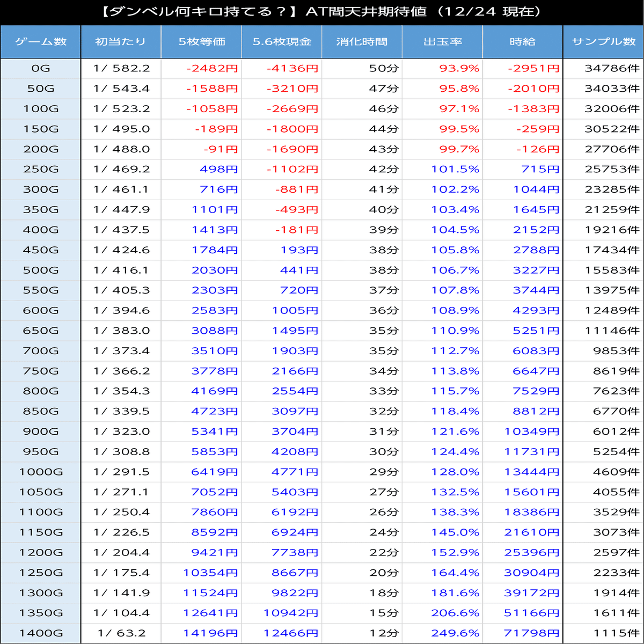Select the 1400G row label

(41, 633)
